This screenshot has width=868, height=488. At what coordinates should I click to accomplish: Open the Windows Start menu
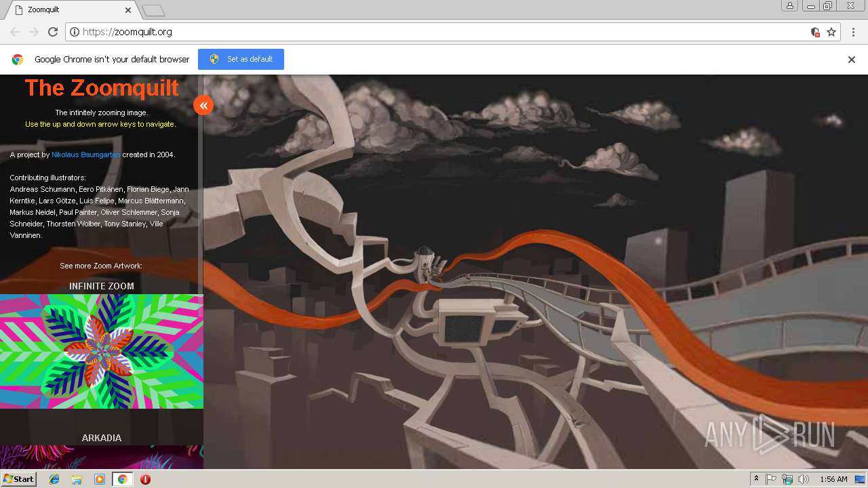click(x=18, y=479)
